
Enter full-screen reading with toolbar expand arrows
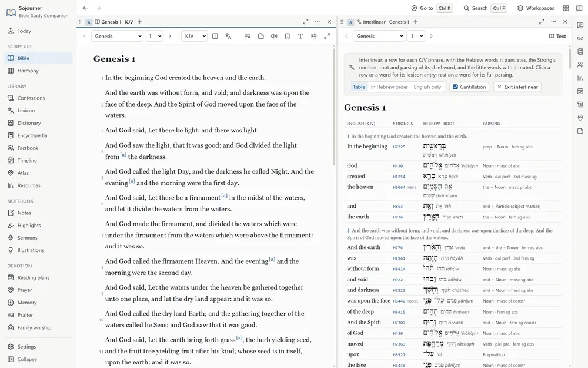[327, 36]
